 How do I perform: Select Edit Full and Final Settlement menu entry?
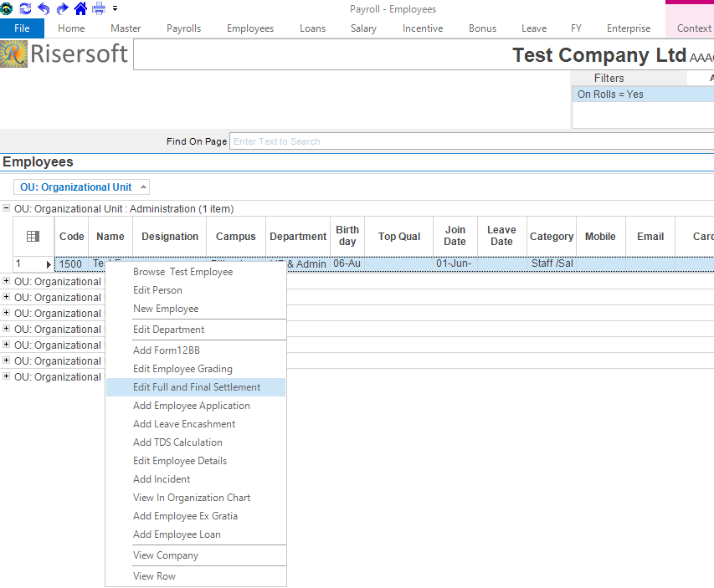197,387
